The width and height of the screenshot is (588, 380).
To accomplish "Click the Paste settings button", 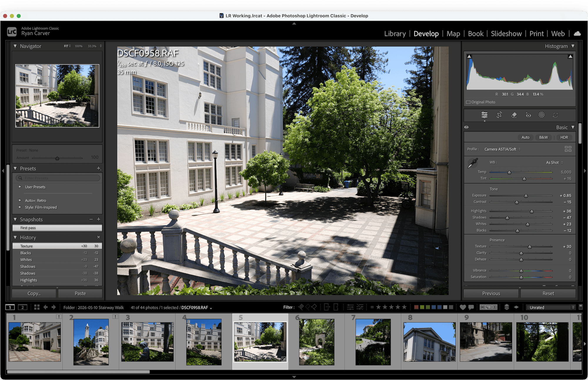I will coord(80,293).
